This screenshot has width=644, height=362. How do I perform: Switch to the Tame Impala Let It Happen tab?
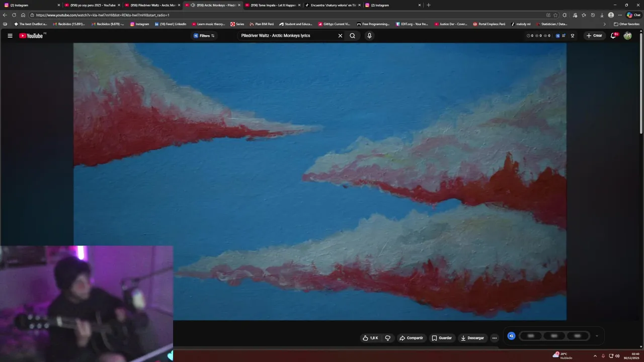click(x=272, y=5)
